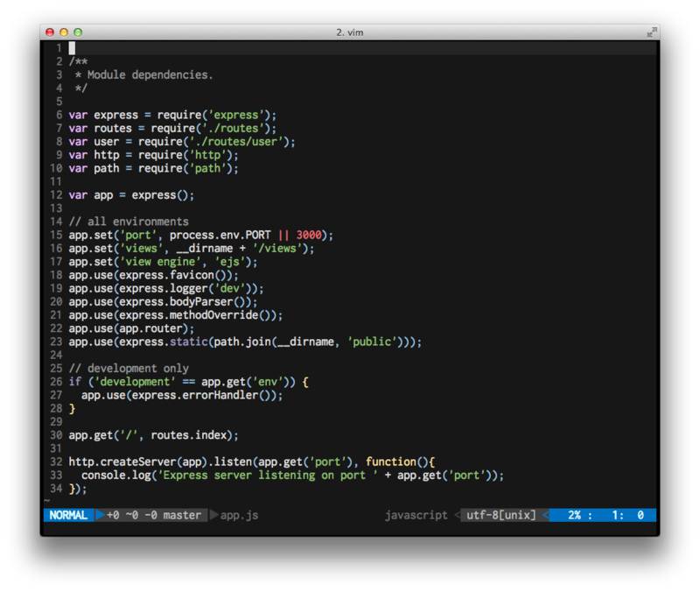
Task: Click the 'Module dependencies.' comment text
Action: 150,74
